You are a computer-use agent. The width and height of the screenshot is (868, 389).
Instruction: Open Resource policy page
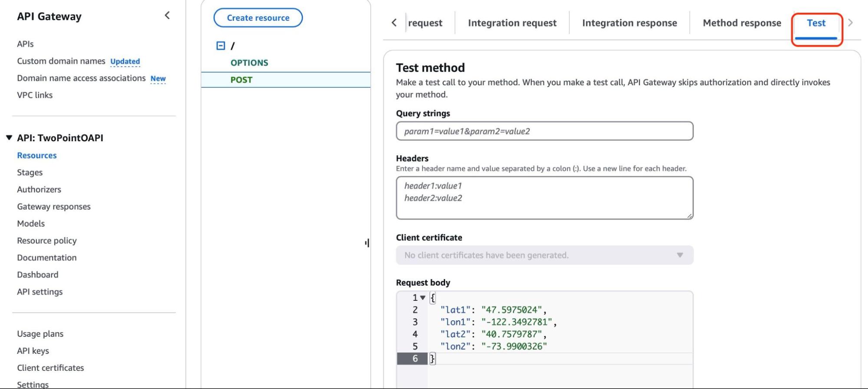[x=47, y=240]
